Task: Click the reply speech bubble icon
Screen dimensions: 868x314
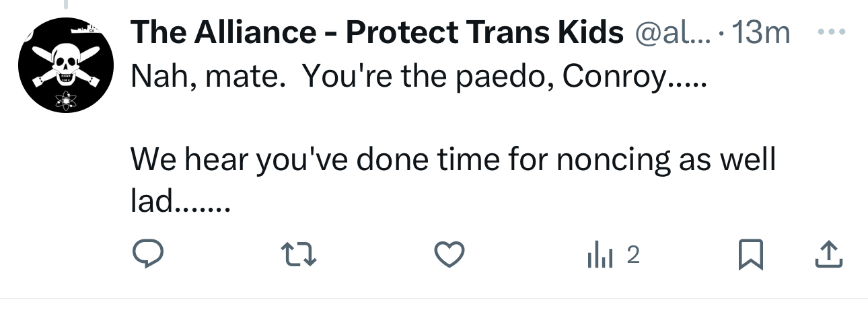Action: pyautogui.click(x=147, y=255)
